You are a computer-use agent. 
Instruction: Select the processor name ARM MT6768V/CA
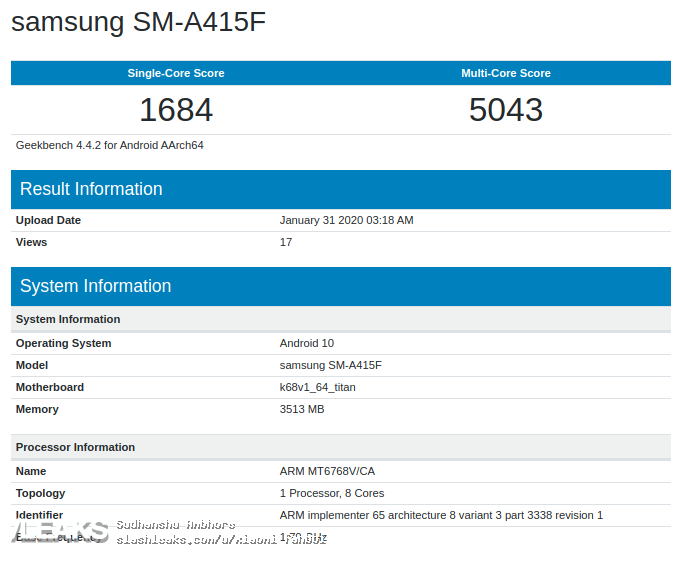coord(327,471)
